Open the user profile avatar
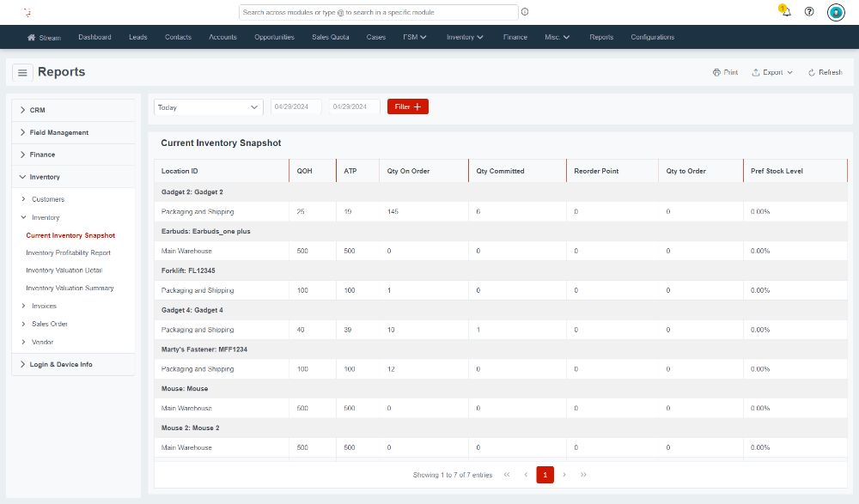Image resolution: width=859 pixels, height=504 pixels. [x=834, y=12]
